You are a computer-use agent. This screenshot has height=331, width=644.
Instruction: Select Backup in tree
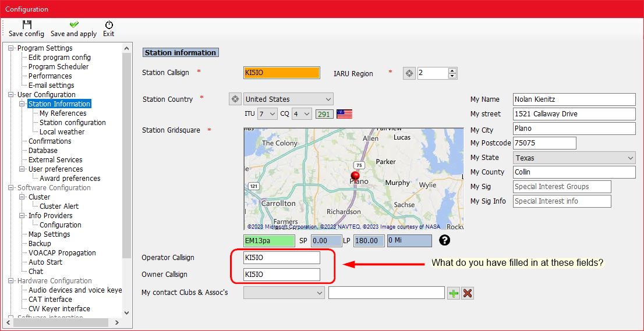(x=40, y=243)
